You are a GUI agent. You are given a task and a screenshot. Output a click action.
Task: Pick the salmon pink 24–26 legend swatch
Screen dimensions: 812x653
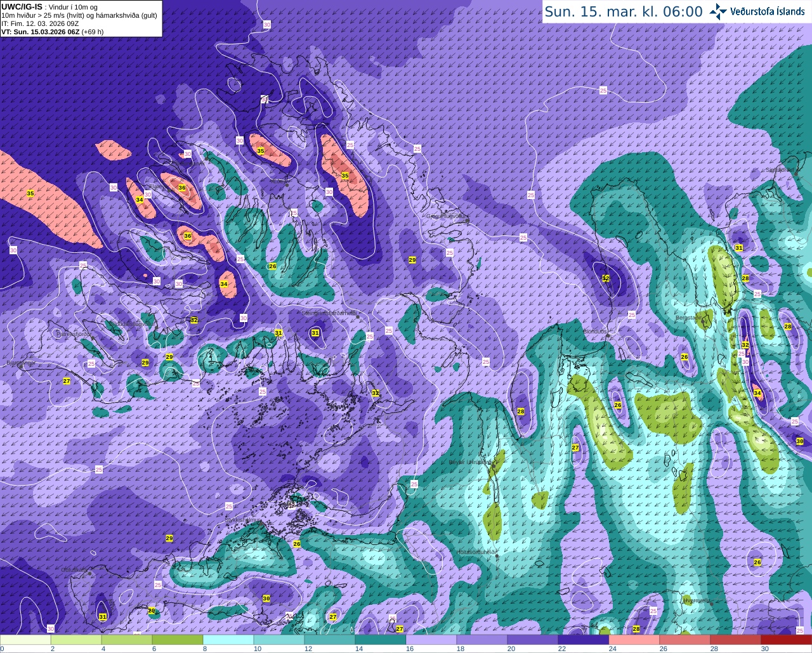click(x=634, y=640)
